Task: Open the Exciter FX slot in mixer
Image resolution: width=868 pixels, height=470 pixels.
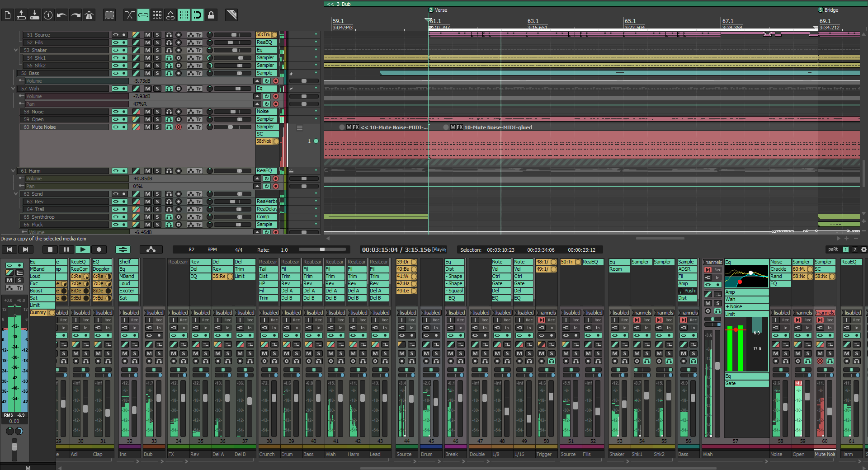Action: click(x=128, y=291)
